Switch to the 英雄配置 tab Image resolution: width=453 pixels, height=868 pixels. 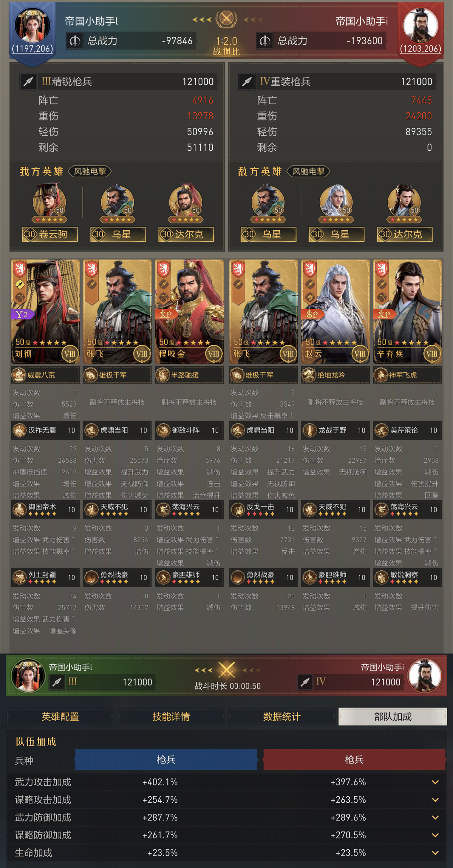click(x=60, y=717)
